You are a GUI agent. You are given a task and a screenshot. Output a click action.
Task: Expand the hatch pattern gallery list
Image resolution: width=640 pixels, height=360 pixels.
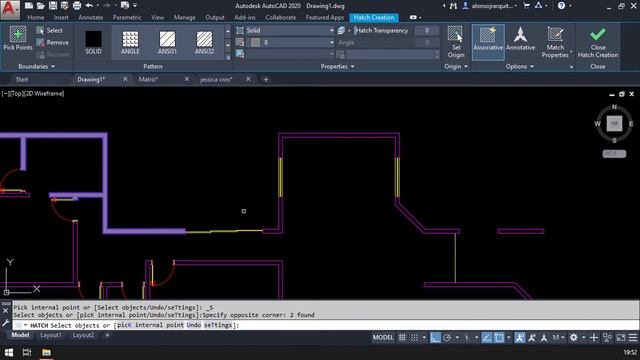coord(228,58)
